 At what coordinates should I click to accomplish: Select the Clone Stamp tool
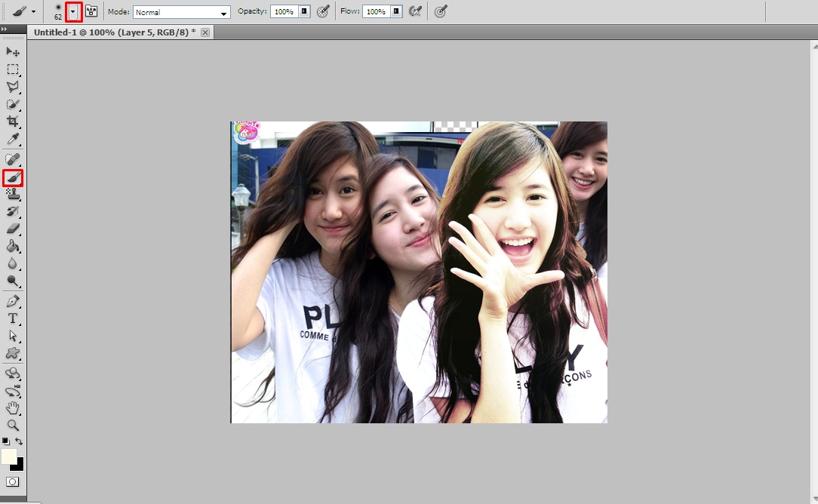coord(13,194)
